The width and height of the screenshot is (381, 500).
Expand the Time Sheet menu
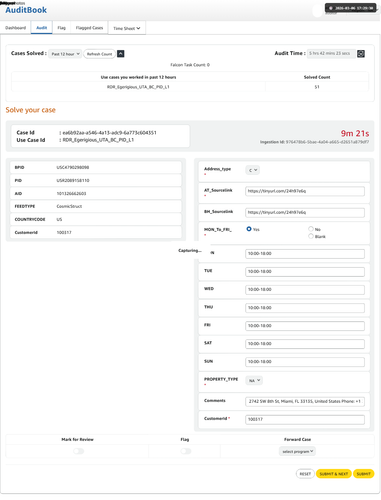click(x=127, y=28)
